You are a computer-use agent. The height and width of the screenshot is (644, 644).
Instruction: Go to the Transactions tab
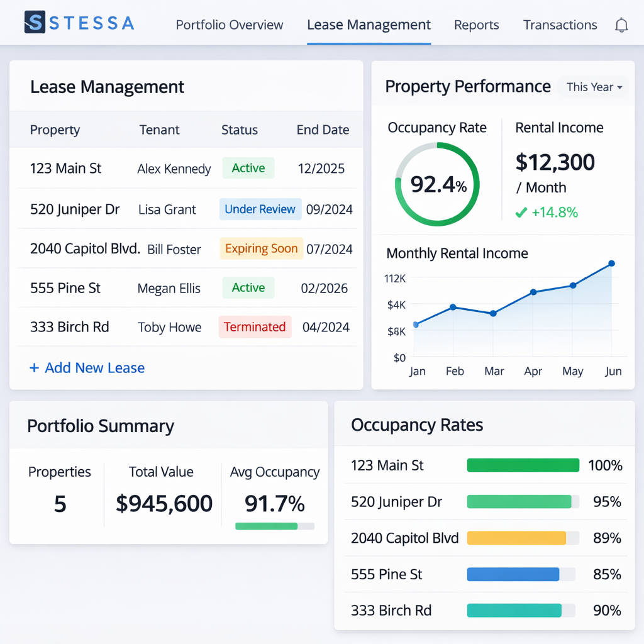coord(560,25)
